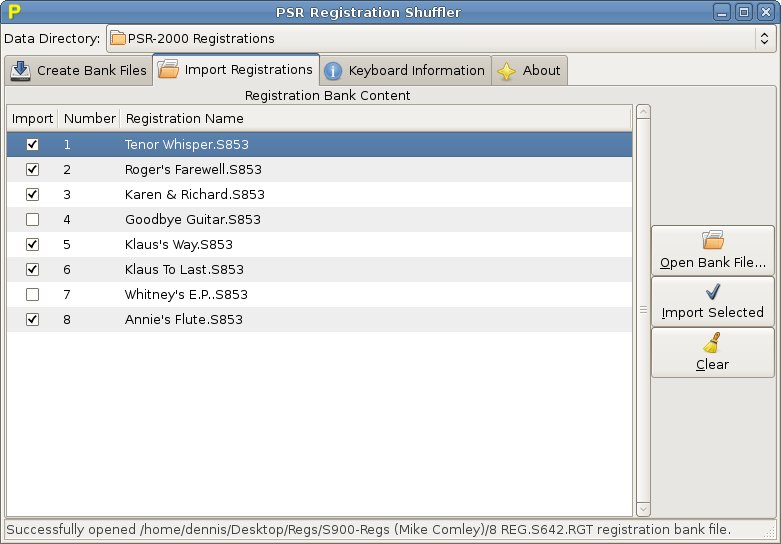Click the vertical scrollbar down arrow
This screenshot has width=781, height=544.
(x=643, y=509)
